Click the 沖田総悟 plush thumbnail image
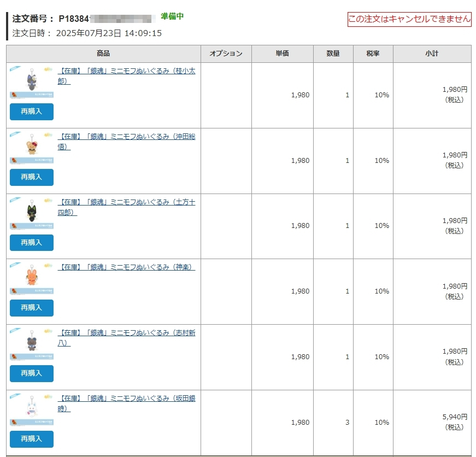476x457 pixels. [32, 148]
